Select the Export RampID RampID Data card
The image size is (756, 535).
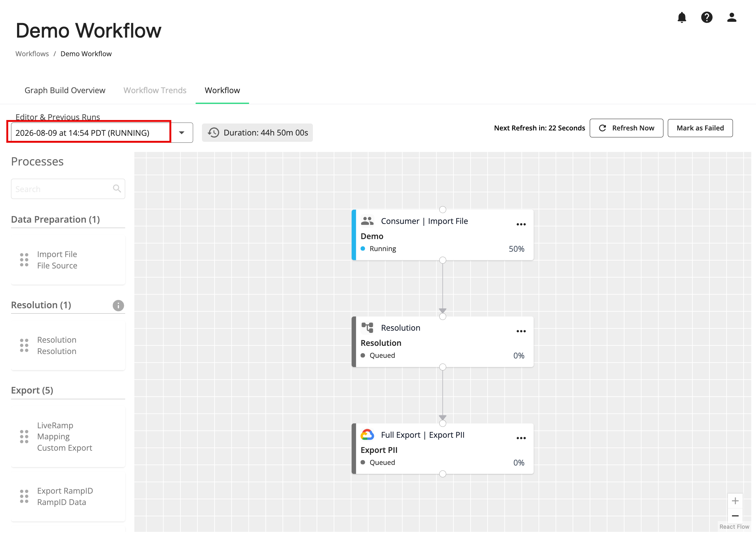coord(68,496)
